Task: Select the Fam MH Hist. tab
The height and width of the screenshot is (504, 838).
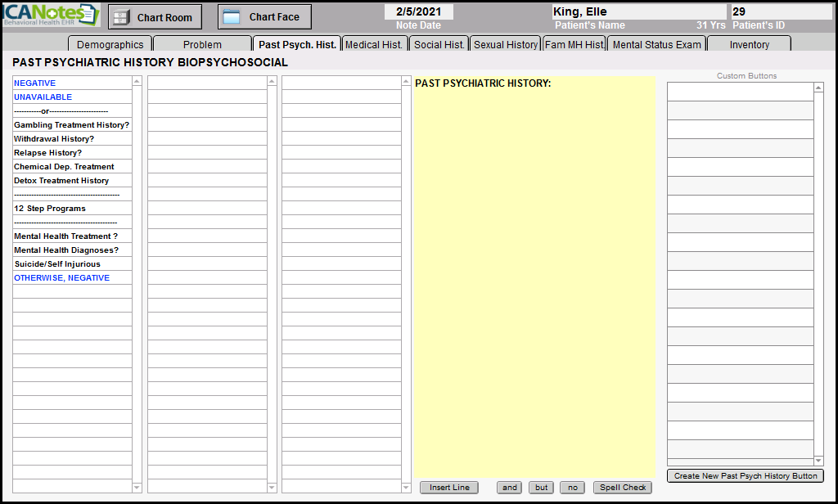Action: pyautogui.click(x=574, y=44)
